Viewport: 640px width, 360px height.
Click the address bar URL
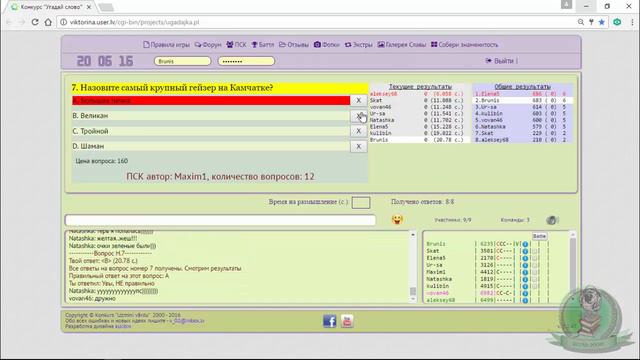click(134, 22)
